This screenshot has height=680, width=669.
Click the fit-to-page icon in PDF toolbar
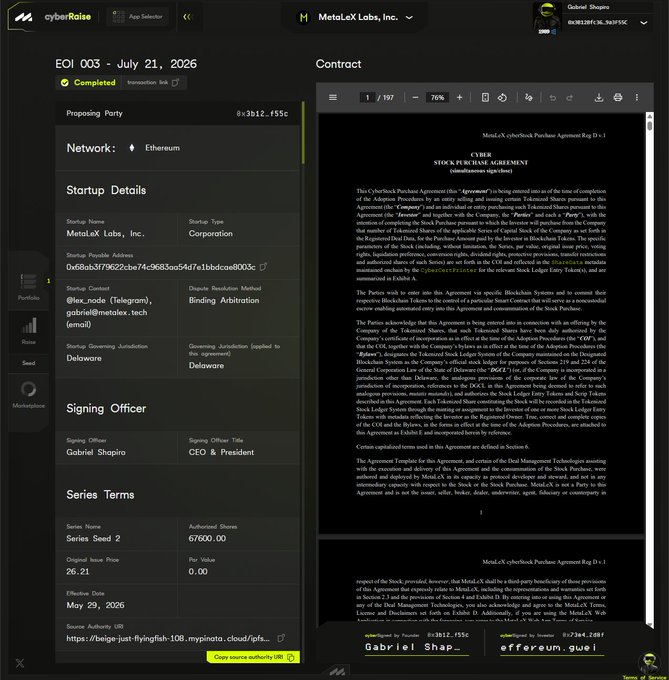click(485, 98)
